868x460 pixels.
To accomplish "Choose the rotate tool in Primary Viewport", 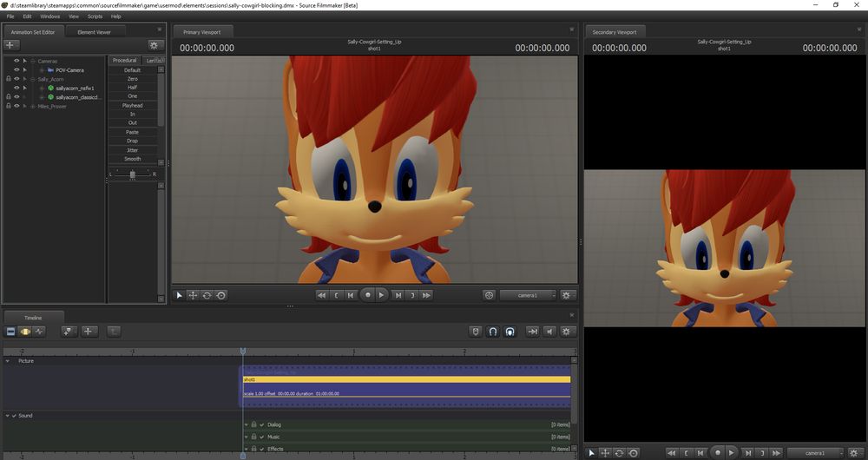I will click(x=207, y=296).
